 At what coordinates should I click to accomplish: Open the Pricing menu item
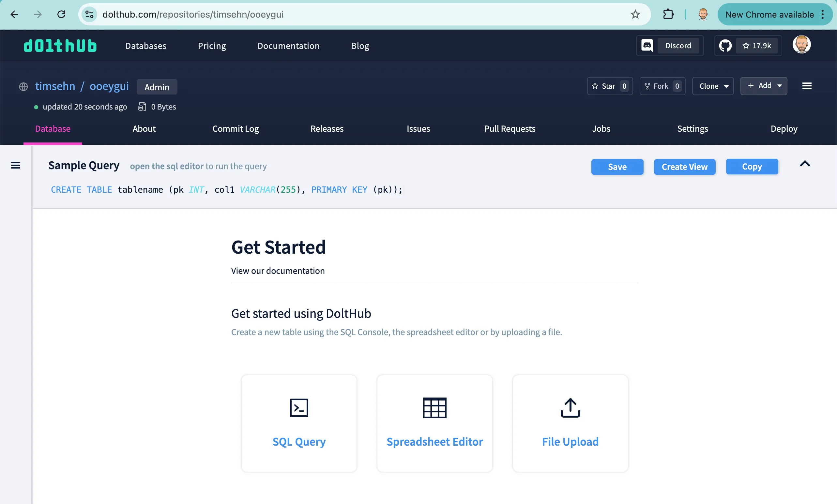[x=212, y=46]
